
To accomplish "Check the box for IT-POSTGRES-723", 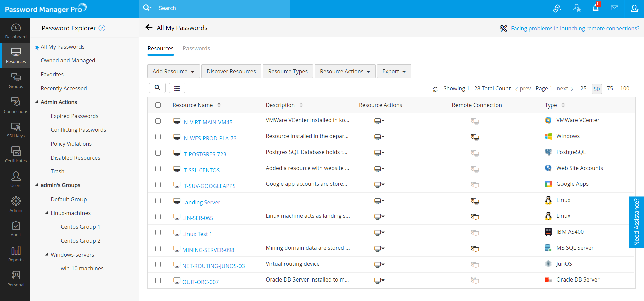I will pos(158,153).
